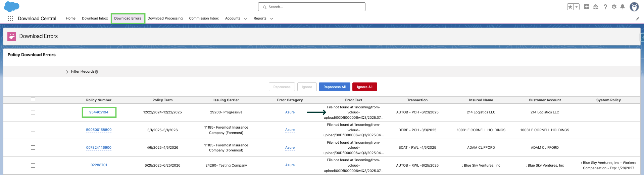Click the Policy Term column header
This screenshot has width=644, height=175.
[x=162, y=100]
